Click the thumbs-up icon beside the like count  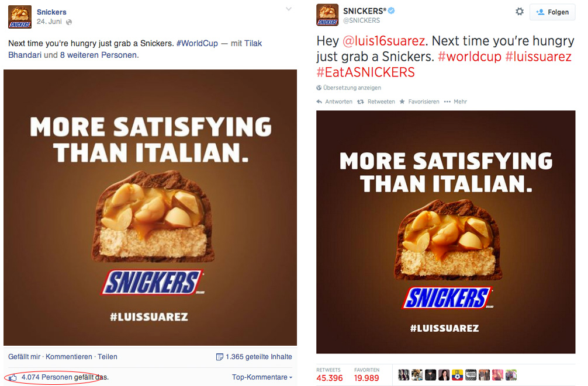tap(13, 377)
